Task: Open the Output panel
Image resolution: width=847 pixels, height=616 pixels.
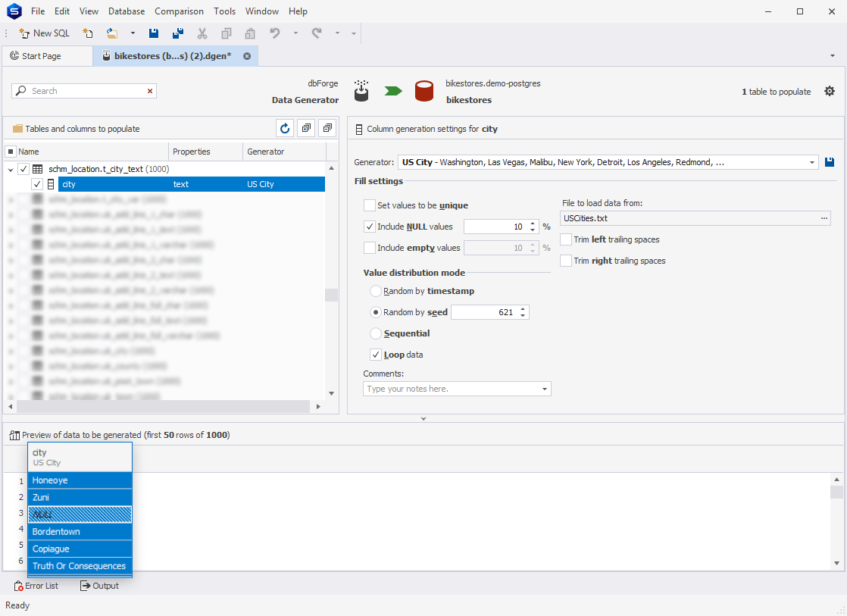Action: click(x=100, y=586)
